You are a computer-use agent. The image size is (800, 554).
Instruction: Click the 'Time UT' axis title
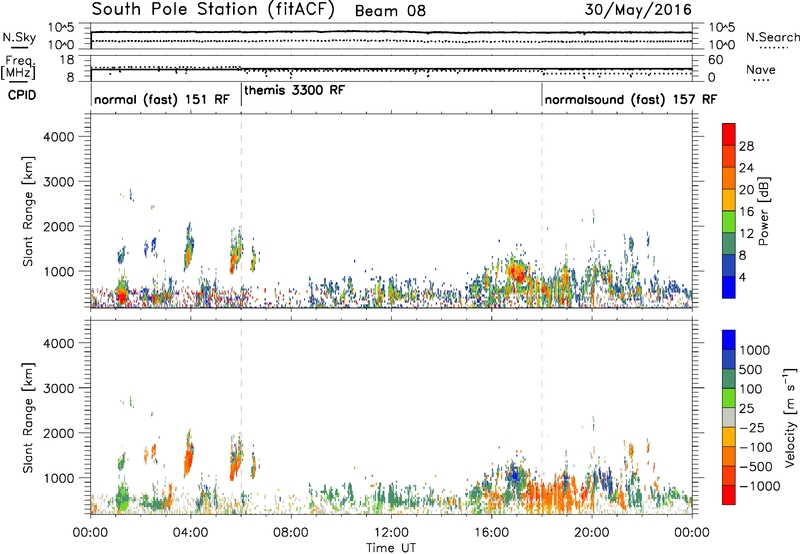tap(391, 548)
